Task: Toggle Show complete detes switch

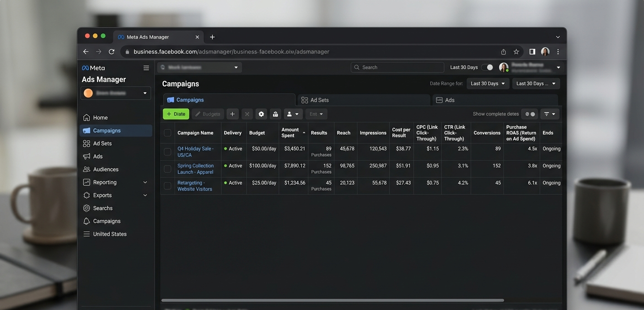Action: [530, 114]
